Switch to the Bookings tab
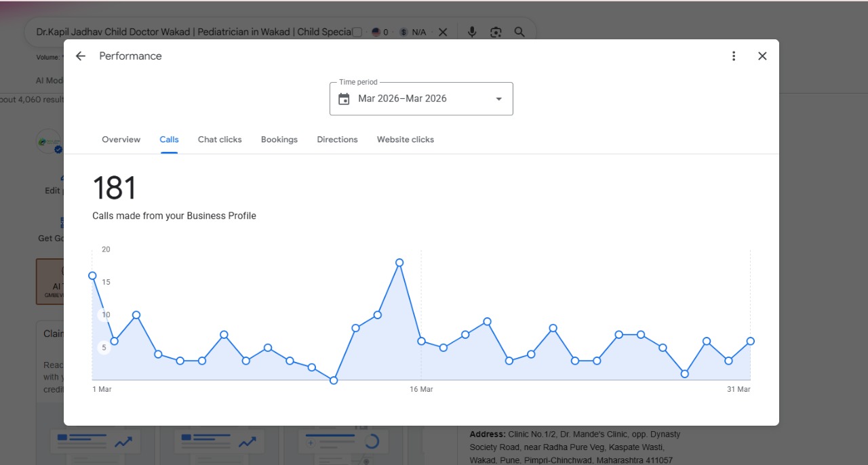868x465 pixels. (x=279, y=140)
